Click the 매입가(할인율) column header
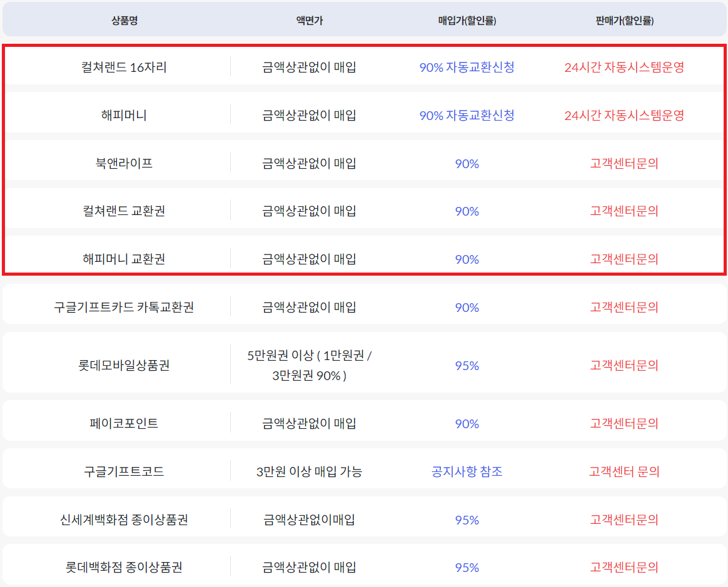Viewport: 728px width, 587px height. 467,21
